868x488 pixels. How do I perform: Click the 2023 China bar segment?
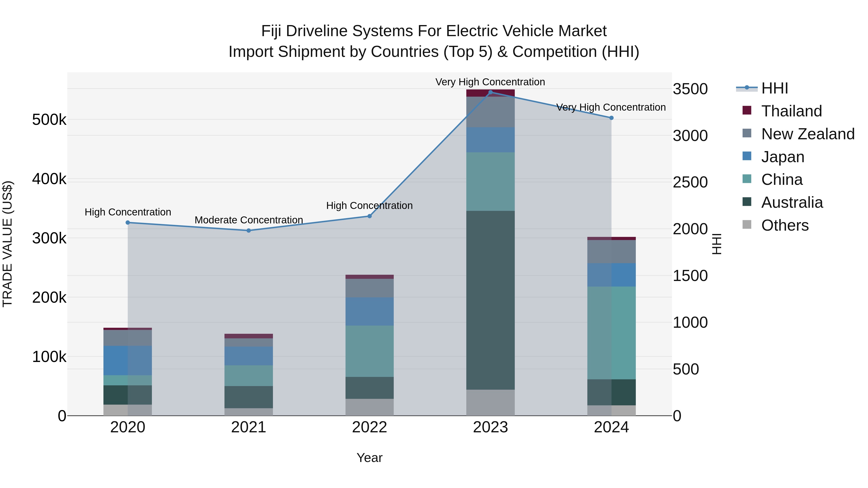pos(491,182)
